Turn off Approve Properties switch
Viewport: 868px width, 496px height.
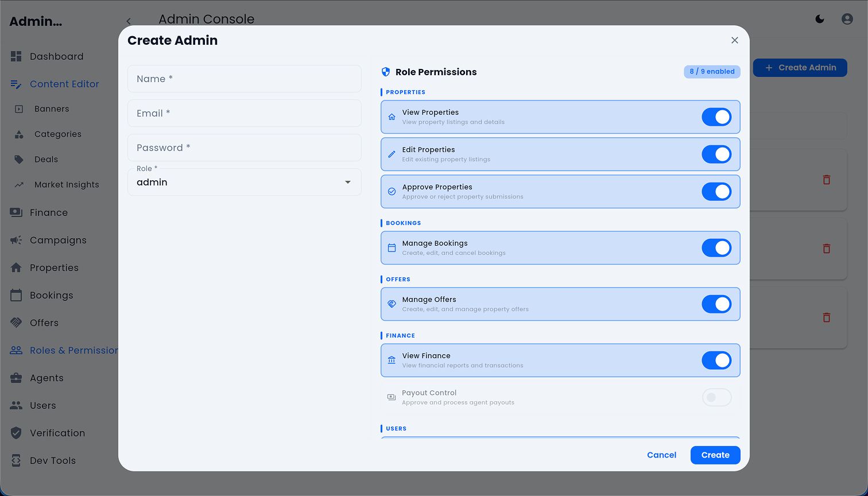pyautogui.click(x=716, y=192)
